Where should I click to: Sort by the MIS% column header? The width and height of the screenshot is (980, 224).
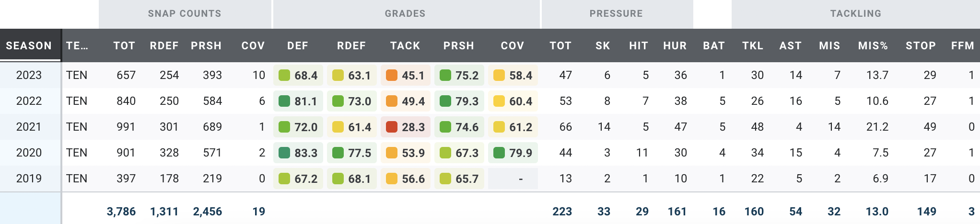point(873,46)
